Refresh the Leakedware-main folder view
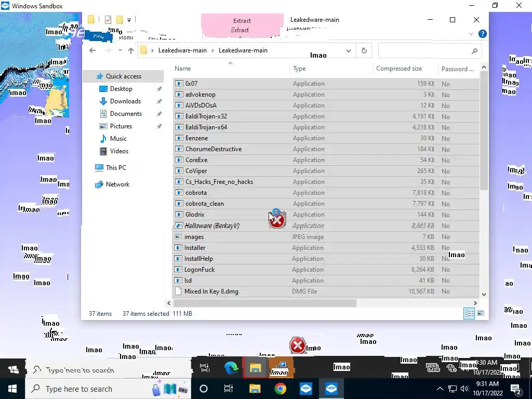Image resolution: width=532 pixels, height=399 pixels. [x=364, y=50]
